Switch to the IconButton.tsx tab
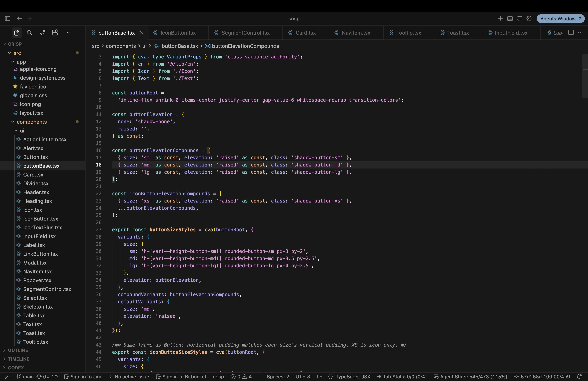This screenshot has width=588, height=381. (178, 33)
